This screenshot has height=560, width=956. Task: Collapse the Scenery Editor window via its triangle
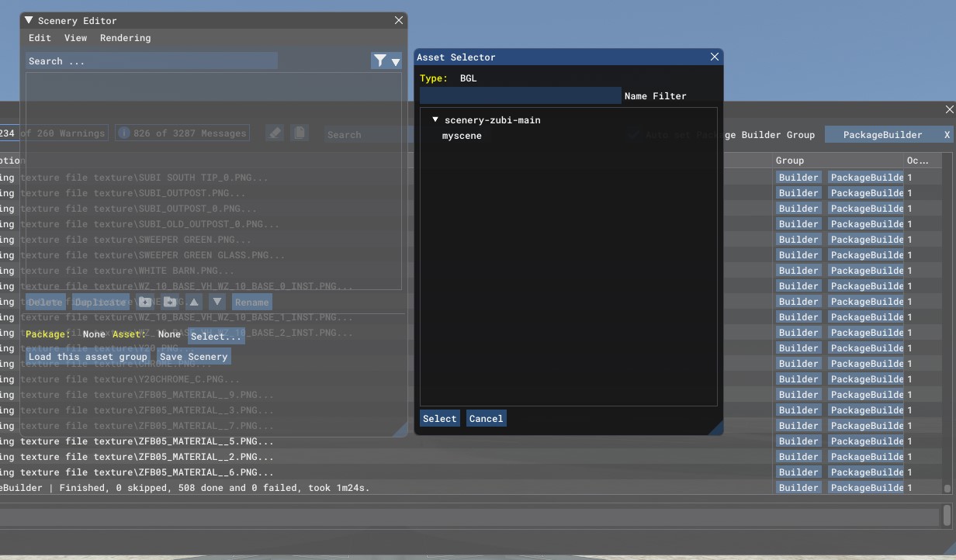click(29, 20)
